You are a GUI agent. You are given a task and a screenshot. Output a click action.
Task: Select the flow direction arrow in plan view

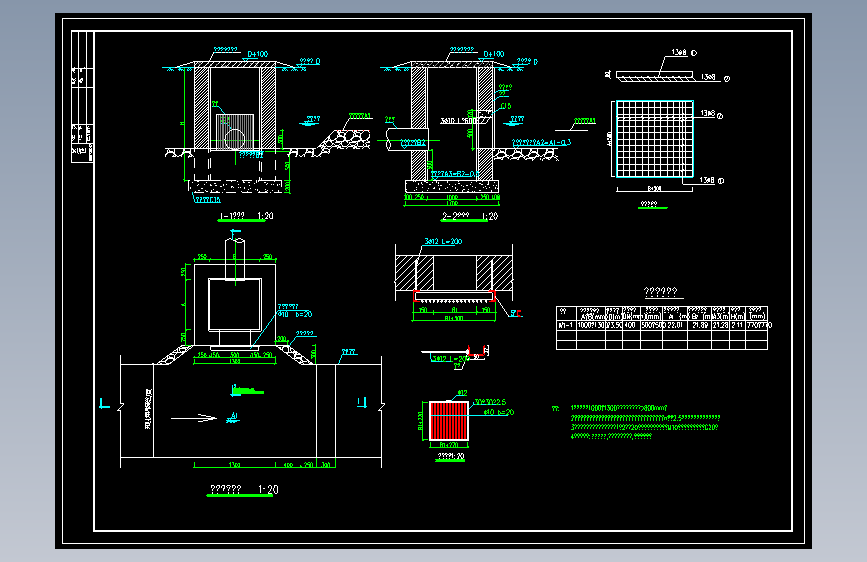tap(194, 418)
